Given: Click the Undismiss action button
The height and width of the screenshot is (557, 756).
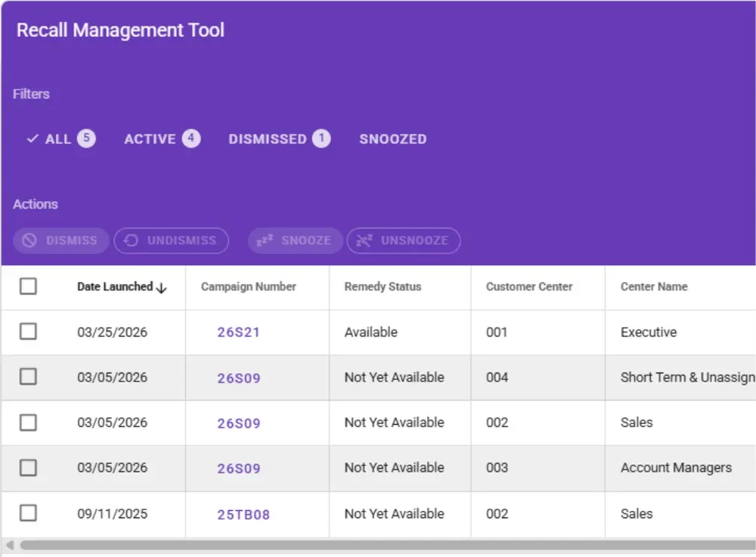Looking at the screenshot, I should [171, 240].
